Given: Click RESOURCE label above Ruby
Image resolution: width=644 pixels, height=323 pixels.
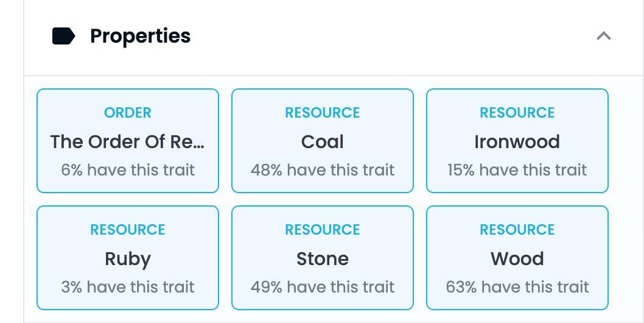Looking at the screenshot, I should point(128,229).
